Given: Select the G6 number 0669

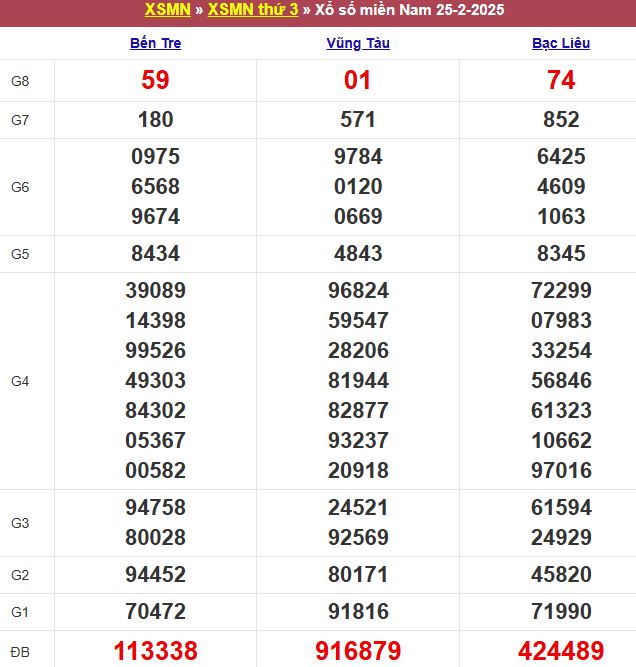Looking at the screenshot, I should coord(358,216).
